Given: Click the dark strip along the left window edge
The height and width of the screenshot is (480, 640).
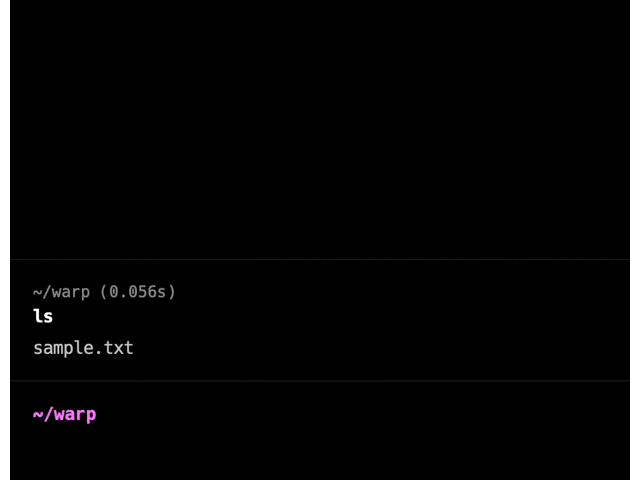Looking at the screenshot, I should click(4, 240).
